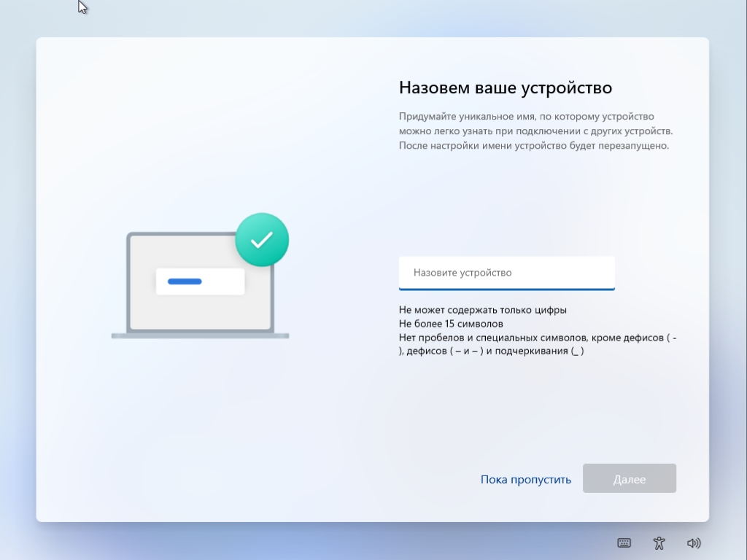Image resolution: width=747 pixels, height=560 pixels.
Task: Click the "После настройки имени" restart notice
Action: pos(534,145)
